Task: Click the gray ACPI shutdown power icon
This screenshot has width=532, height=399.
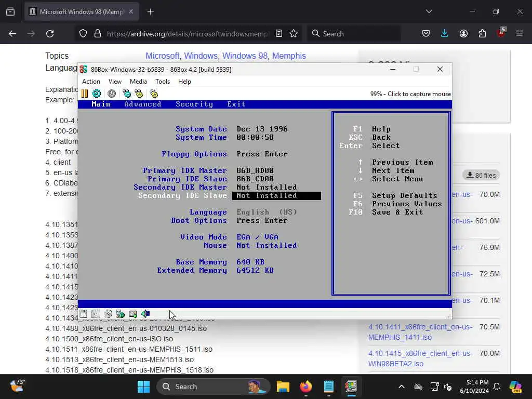Action: tap(112, 94)
